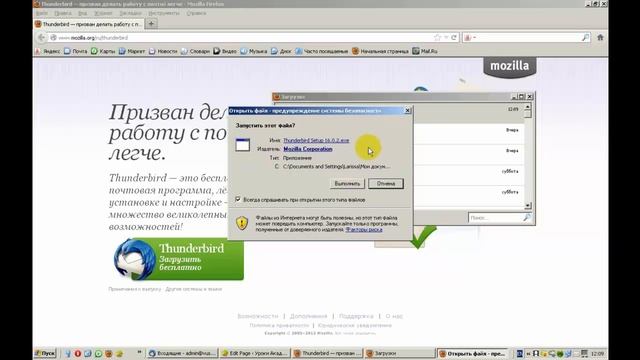This screenshot has height=360, width=640.
Task: Open the Thunderbird Setup exe file name link
Action: tap(316, 140)
